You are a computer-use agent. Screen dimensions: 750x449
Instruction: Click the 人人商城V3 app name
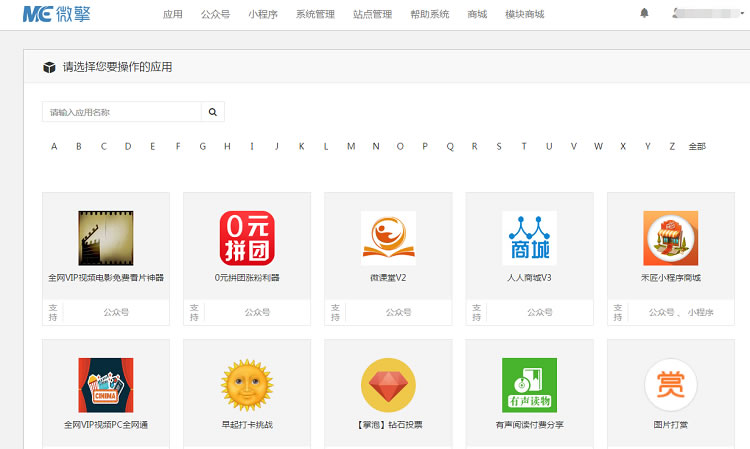(529, 277)
